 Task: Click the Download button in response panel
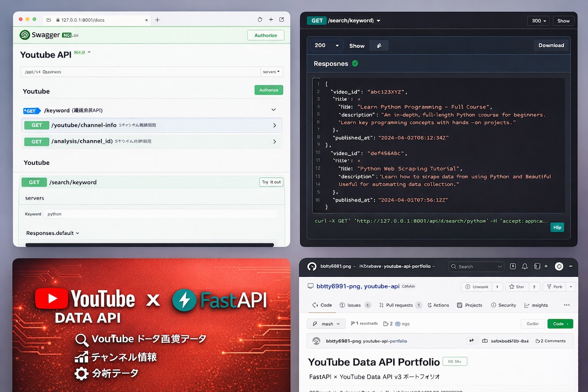pos(551,45)
